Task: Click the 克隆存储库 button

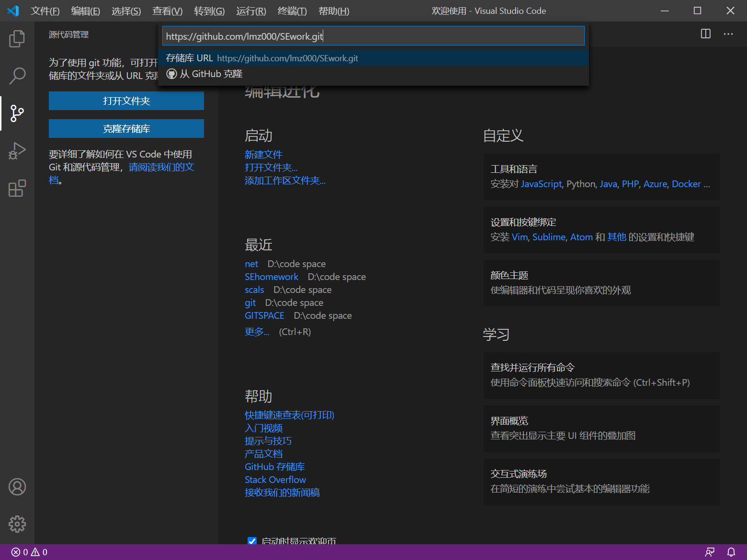Action: 126,129
